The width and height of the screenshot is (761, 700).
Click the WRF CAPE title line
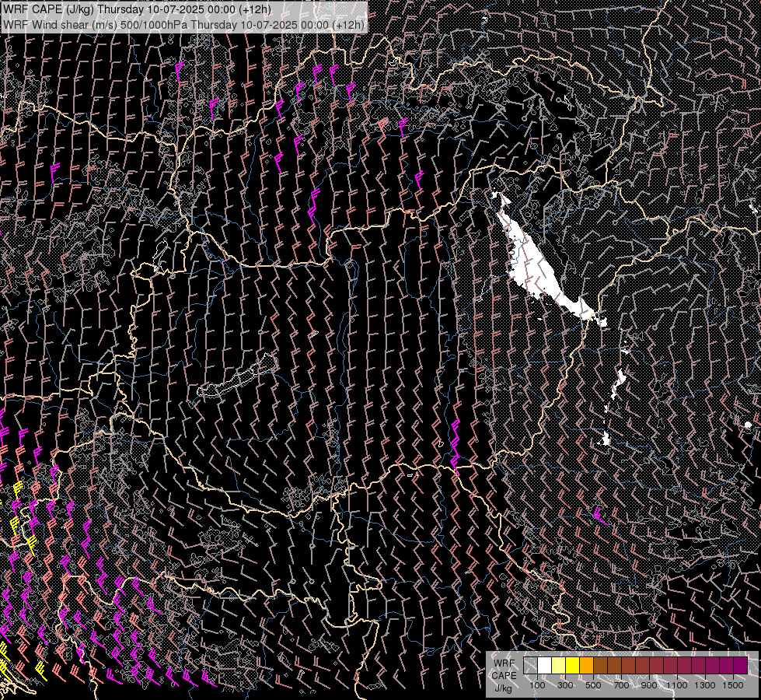[138, 9]
